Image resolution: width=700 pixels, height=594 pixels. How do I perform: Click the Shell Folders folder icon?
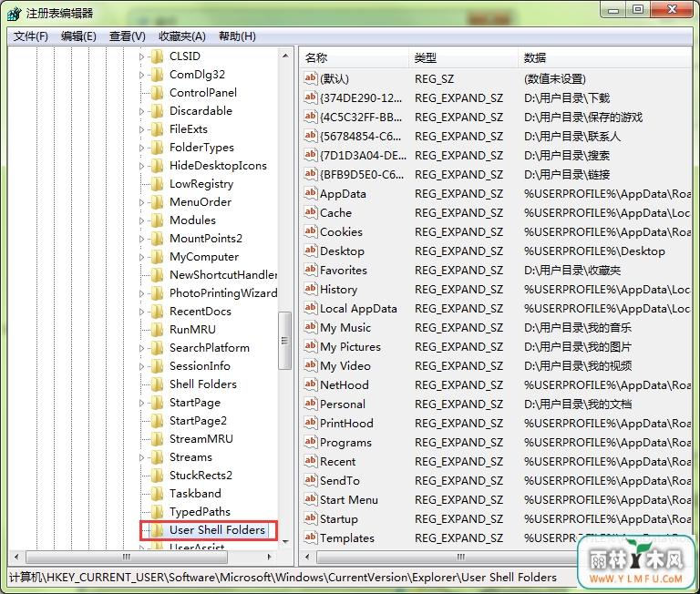[x=157, y=384]
